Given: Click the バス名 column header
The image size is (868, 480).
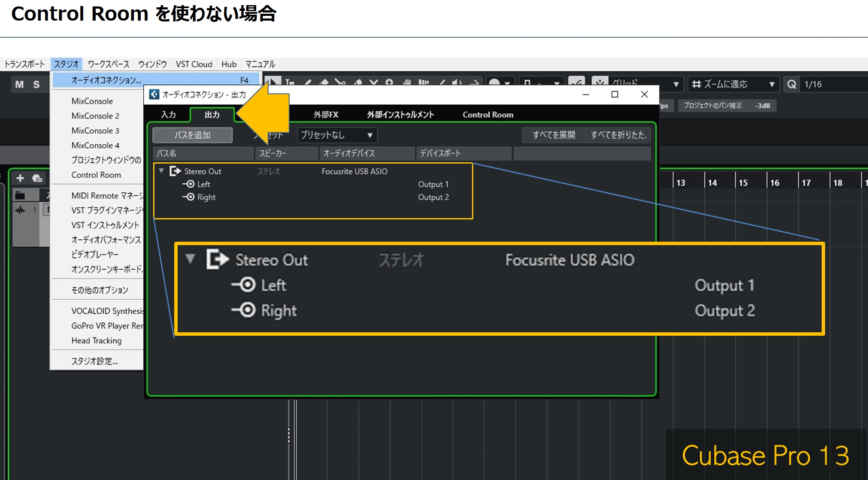Looking at the screenshot, I should click(204, 153).
